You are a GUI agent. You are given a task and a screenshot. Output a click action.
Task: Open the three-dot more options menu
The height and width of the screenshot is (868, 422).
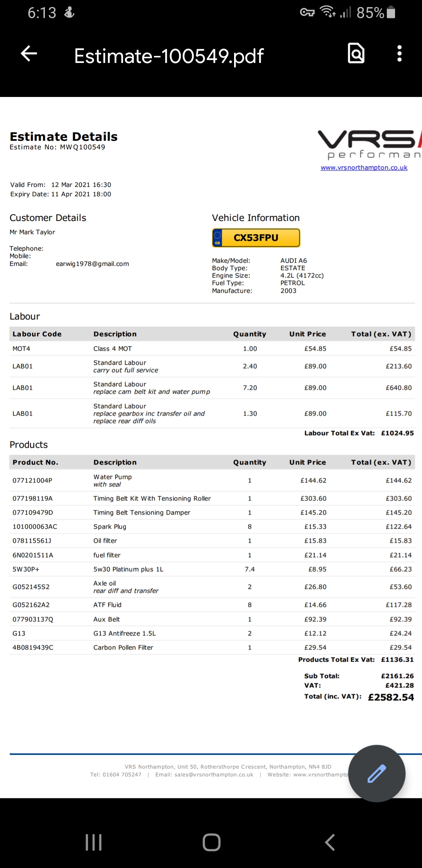[399, 54]
